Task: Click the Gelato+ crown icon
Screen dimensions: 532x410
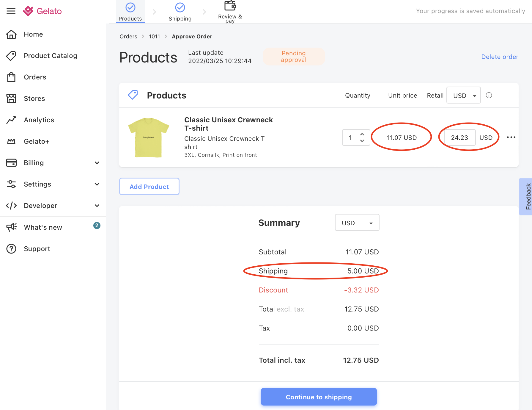Action: 11,141
